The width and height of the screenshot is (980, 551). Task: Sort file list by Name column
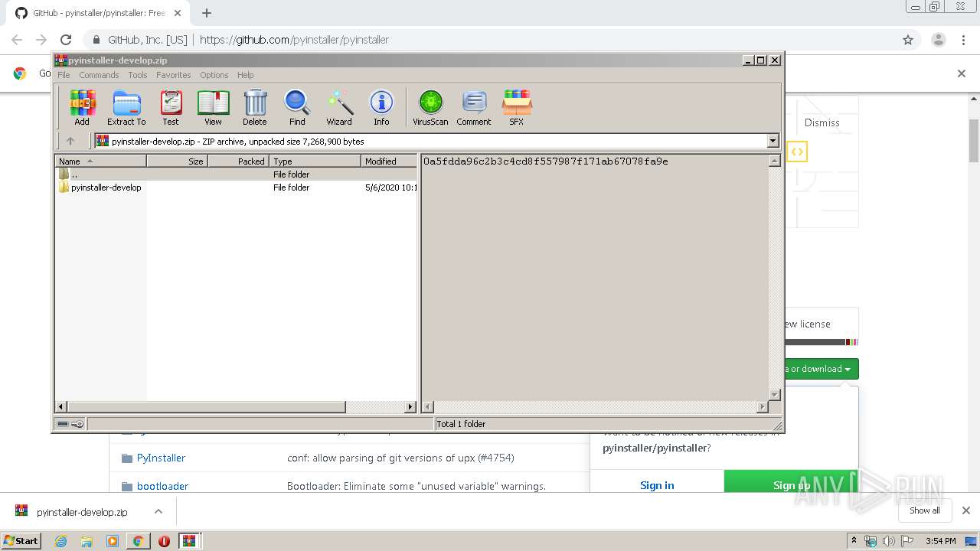[101, 161]
